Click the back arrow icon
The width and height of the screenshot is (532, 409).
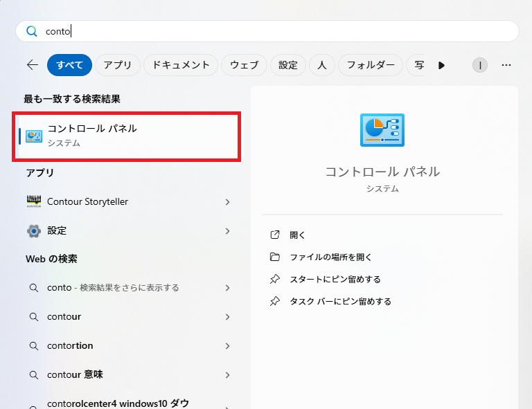pos(33,65)
